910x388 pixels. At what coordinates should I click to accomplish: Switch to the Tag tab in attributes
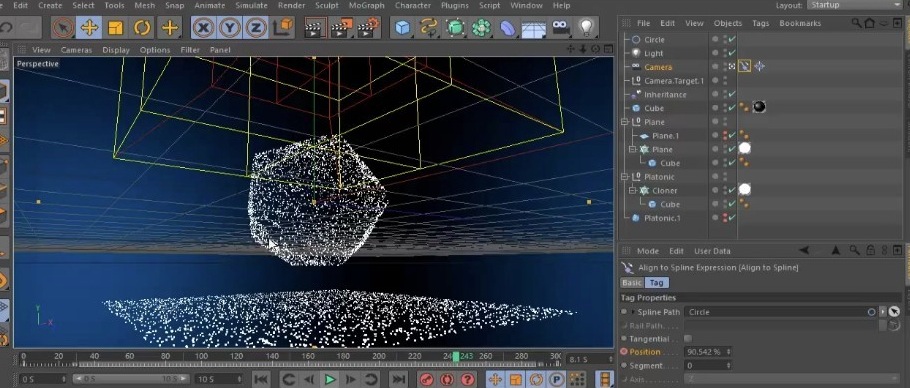click(x=656, y=282)
